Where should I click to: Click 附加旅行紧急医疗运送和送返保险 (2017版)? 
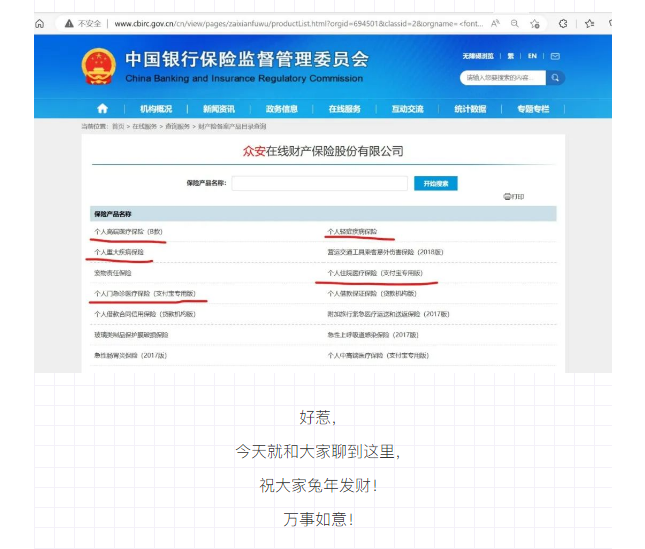[388, 314]
